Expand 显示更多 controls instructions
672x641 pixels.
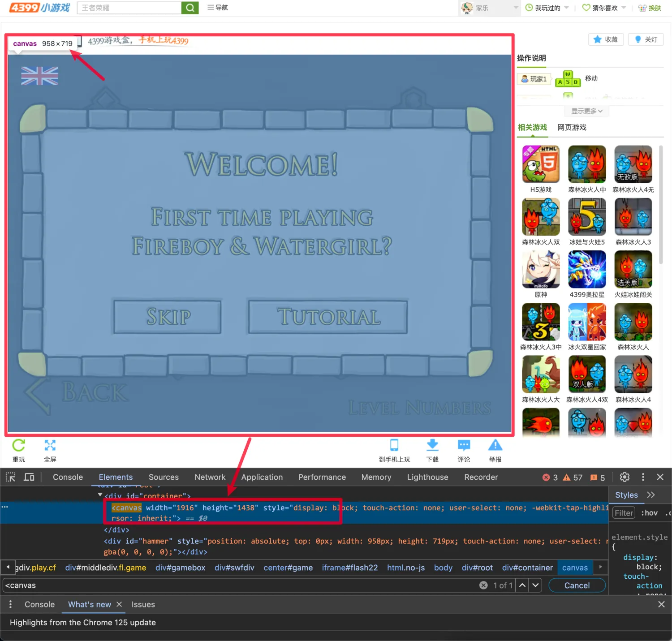587,111
